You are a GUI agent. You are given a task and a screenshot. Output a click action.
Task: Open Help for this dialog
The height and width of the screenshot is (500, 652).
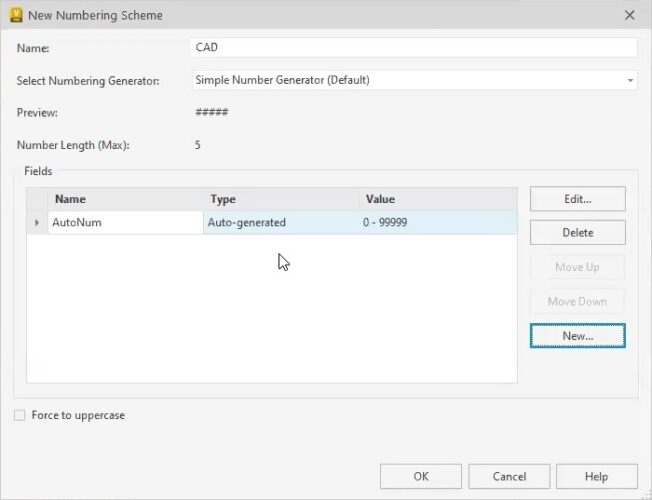pyautogui.click(x=597, y=476)
